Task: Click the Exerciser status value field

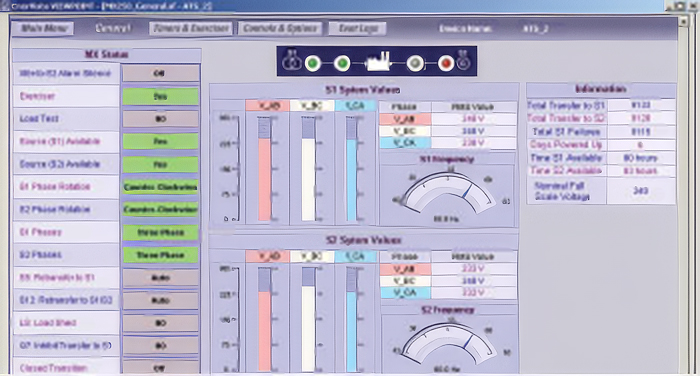Action: pyautogui.click(x=160, y=96)
